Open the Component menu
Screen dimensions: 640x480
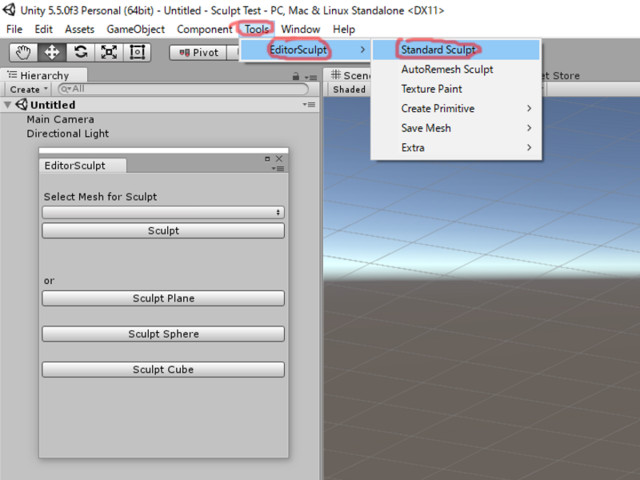204,29
